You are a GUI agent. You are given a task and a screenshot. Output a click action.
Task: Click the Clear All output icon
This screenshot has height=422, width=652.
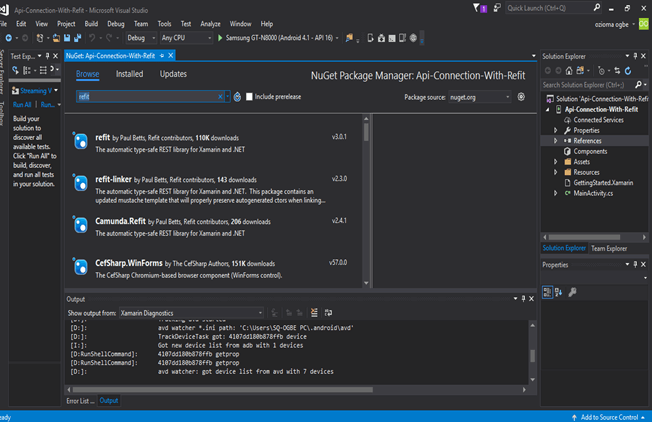coord(314,313)
